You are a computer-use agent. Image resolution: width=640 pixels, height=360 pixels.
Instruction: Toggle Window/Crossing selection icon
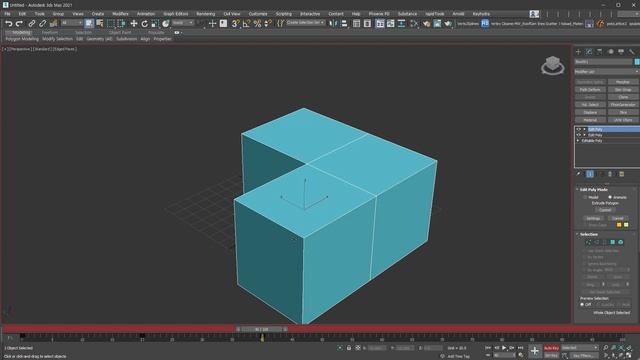coord(121,24)
